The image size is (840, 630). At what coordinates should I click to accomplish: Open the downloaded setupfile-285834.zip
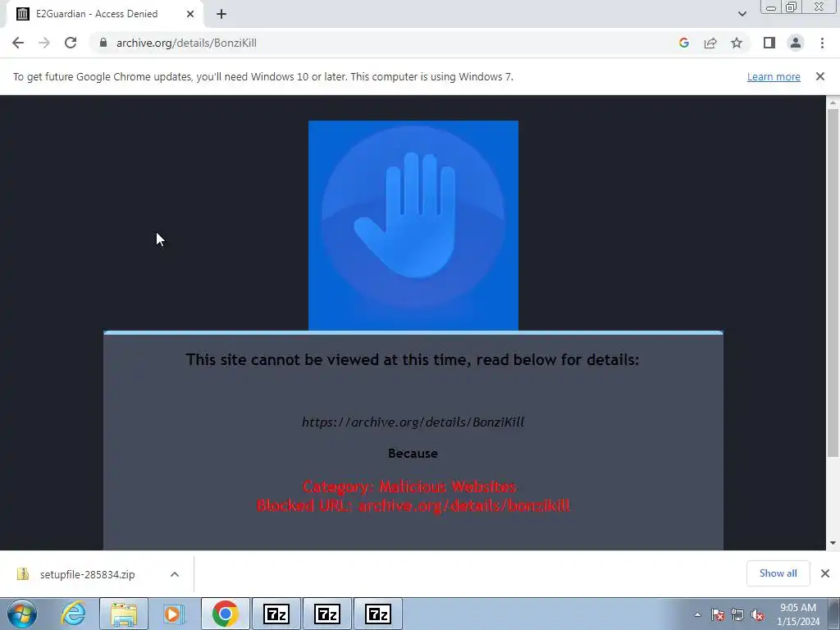pyautogui.click(x=87, y=574)
